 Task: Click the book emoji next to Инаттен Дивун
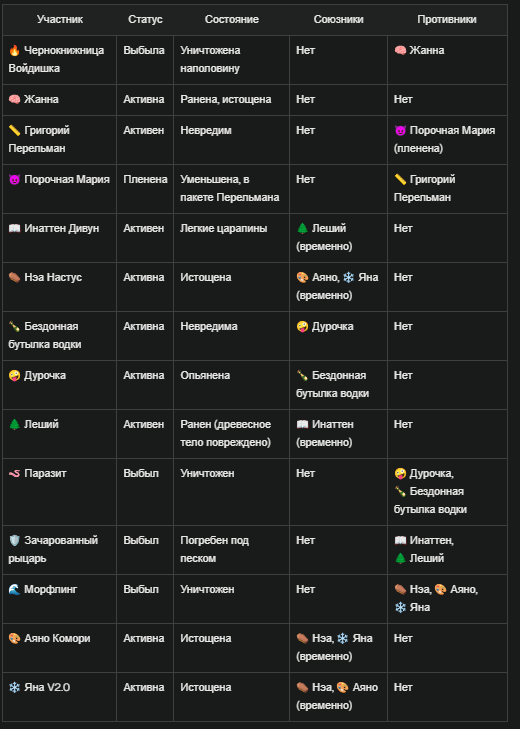[x=14, y=228]
